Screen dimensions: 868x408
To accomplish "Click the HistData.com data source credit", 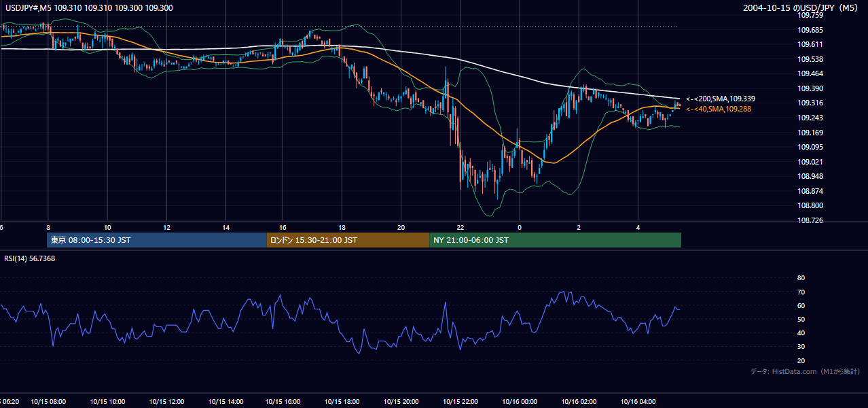I will (x=806, y=371).
